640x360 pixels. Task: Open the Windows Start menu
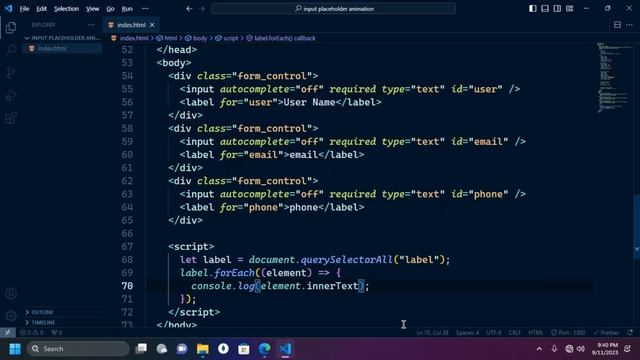coord(15,349)
